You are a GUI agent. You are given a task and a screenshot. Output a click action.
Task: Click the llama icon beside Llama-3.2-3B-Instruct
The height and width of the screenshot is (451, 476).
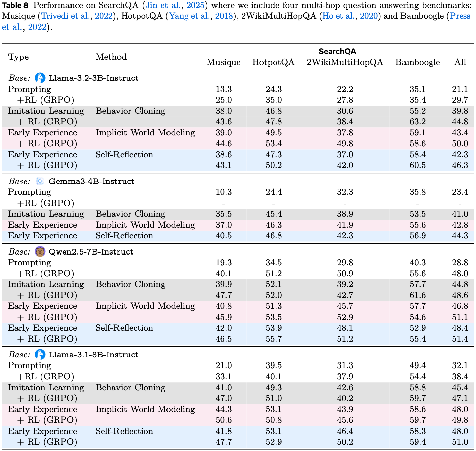[40, 78]
